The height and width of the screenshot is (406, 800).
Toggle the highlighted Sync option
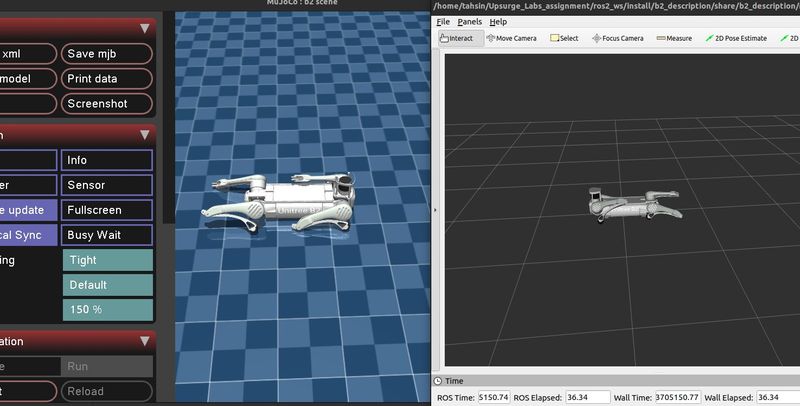point(28,235)
